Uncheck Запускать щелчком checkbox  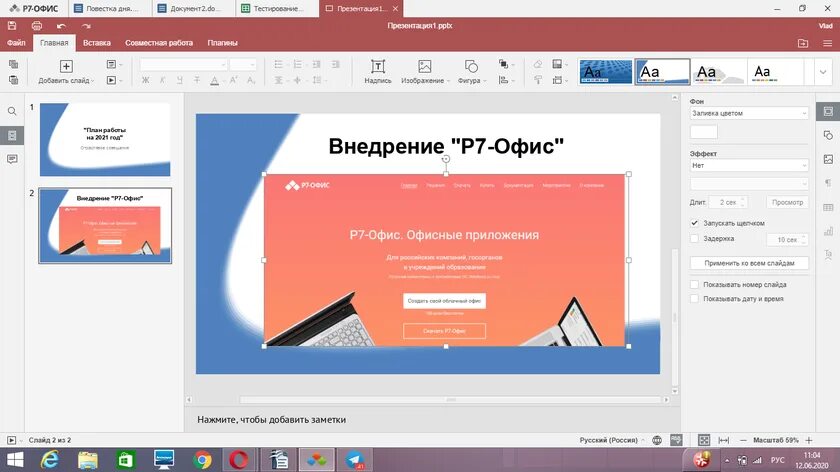point(694,223)
